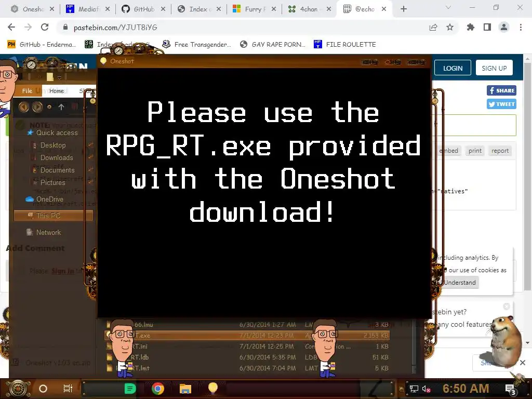Open the tab search chevron

click(x=448, y=7)
